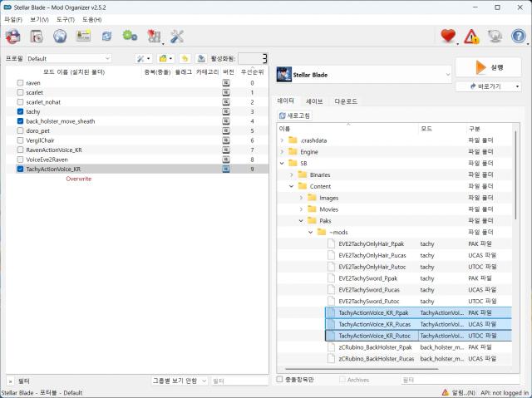532x398 pixels.
Task: Enable the scarlet mod checkbox
Action: coord(20,92)
